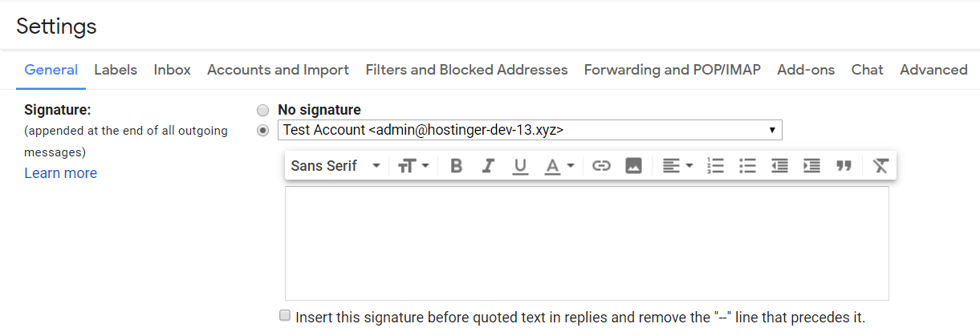Expand the text size dropdown
The width and height of the screenshot is (980, 336).
coord(414,166)
